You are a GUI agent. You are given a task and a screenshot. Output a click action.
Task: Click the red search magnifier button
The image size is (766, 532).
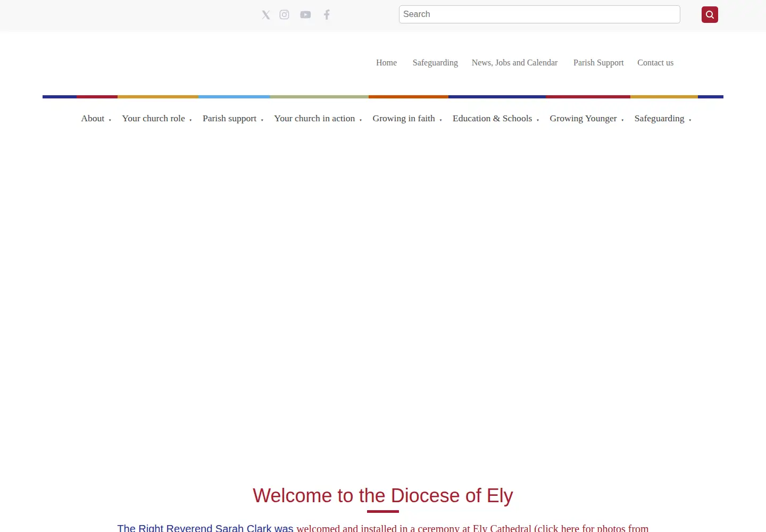pyautogui.click(x=710, y=15)
